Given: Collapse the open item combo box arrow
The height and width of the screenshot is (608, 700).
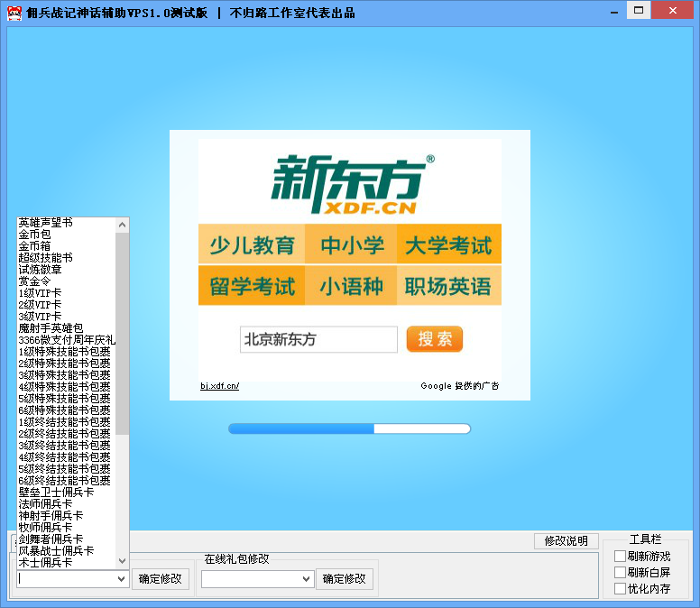Looking at the screenshot, I should [x=121, y=579].
